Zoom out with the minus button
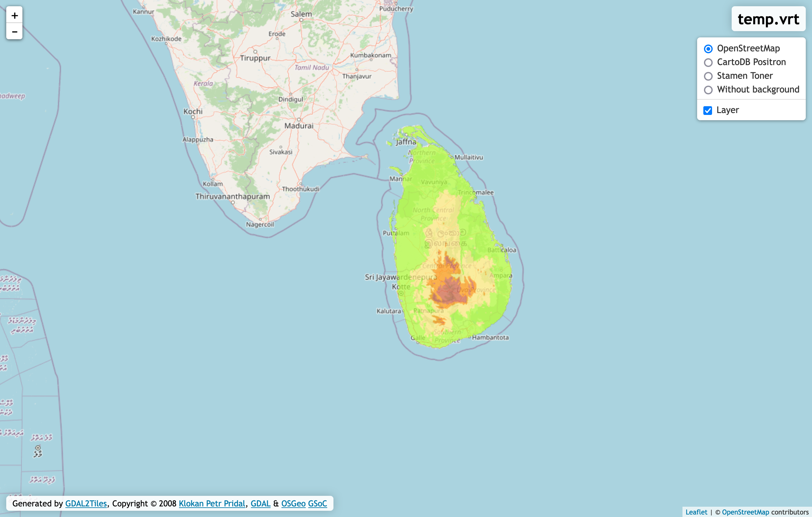The width and height of the screenshot is (812, 517). point(15,32)
